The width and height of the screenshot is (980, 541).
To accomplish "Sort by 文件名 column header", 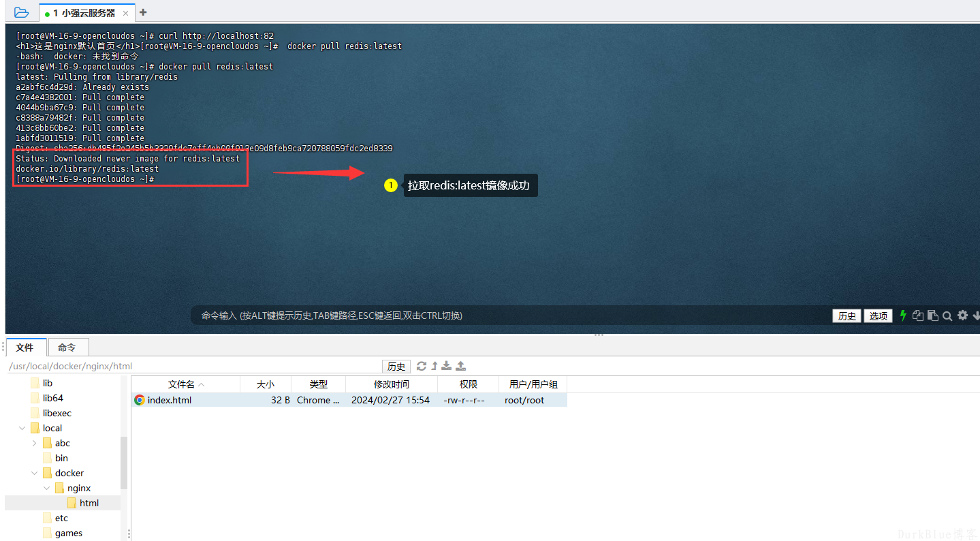I will coord(186,385).
